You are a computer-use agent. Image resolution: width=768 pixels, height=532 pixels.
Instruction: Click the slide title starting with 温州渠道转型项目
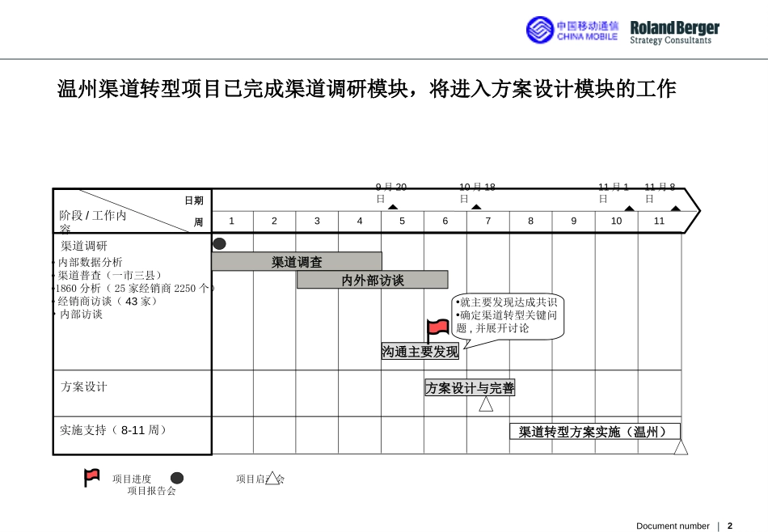coord(366,89)
